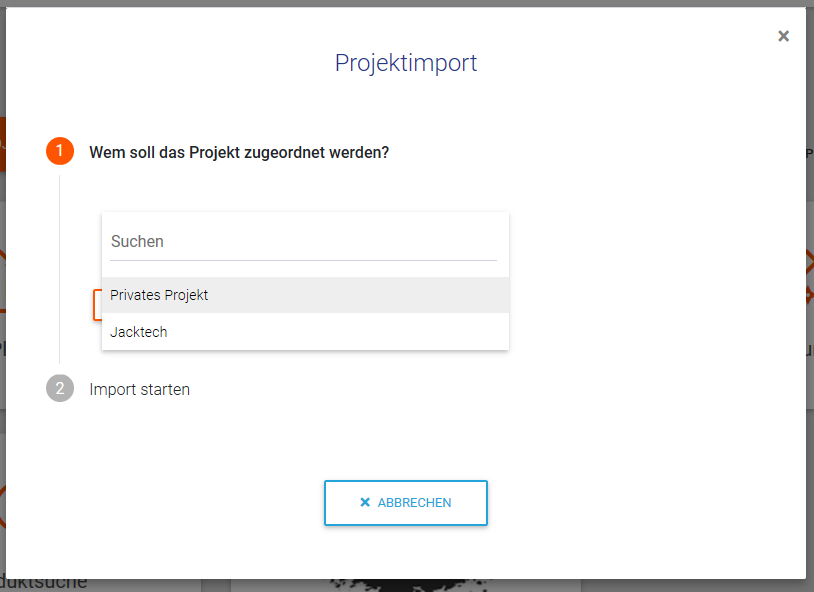Click the Suchen search field
Viewport: 814px width, 592px height.
[x=303, y=242]
